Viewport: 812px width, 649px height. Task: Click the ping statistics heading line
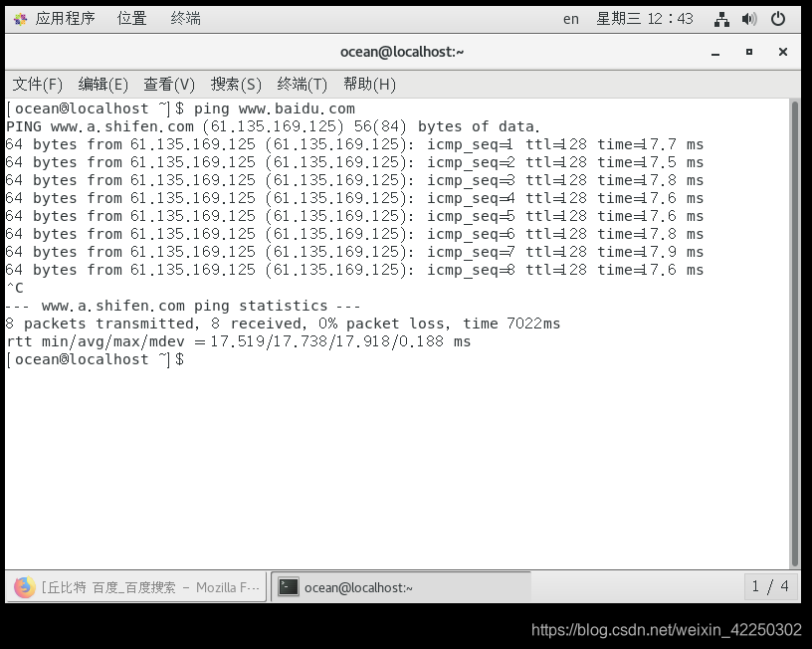tap(183, 307)
